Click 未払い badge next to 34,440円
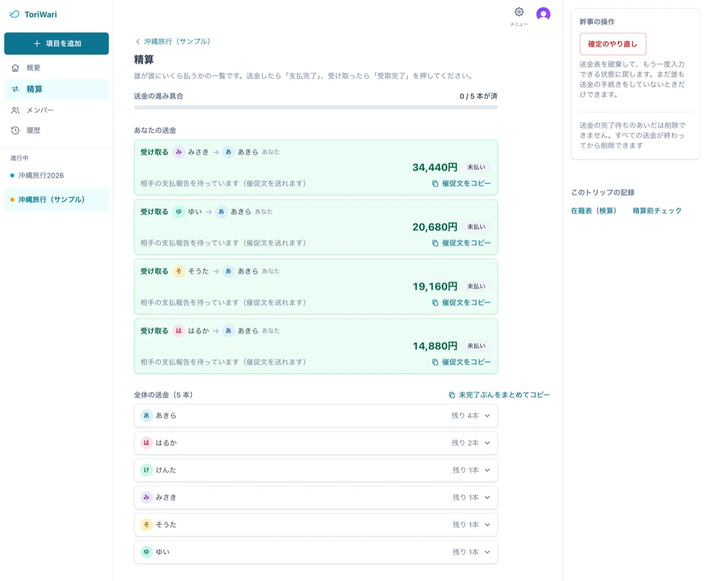Viewport: 728px width, 581px height. [x=476, y=167]
